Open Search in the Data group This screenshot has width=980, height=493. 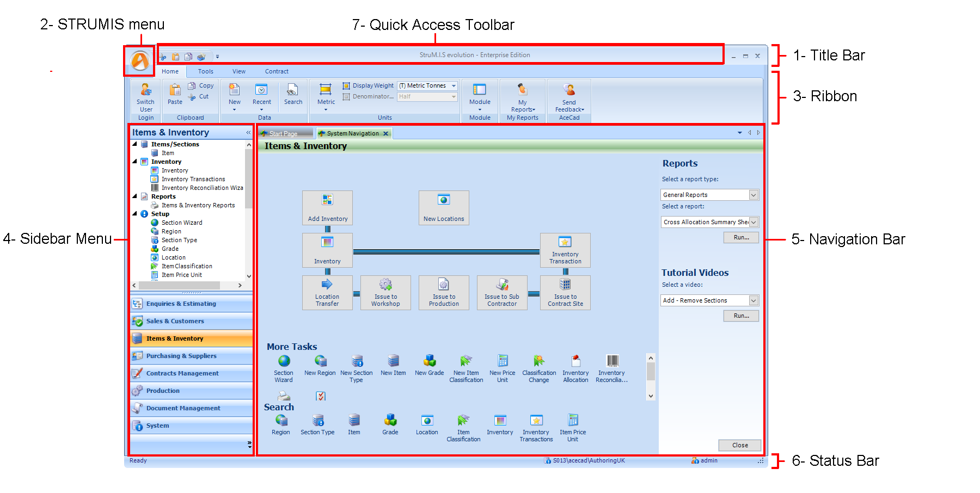(293, 94)
